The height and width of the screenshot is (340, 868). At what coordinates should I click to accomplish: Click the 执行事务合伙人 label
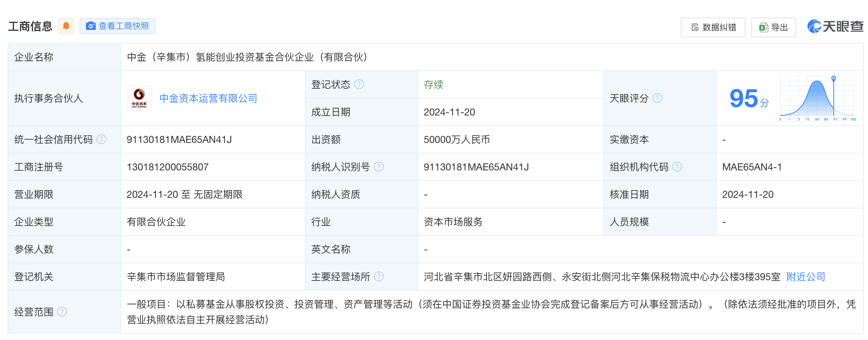pos(49,98)
